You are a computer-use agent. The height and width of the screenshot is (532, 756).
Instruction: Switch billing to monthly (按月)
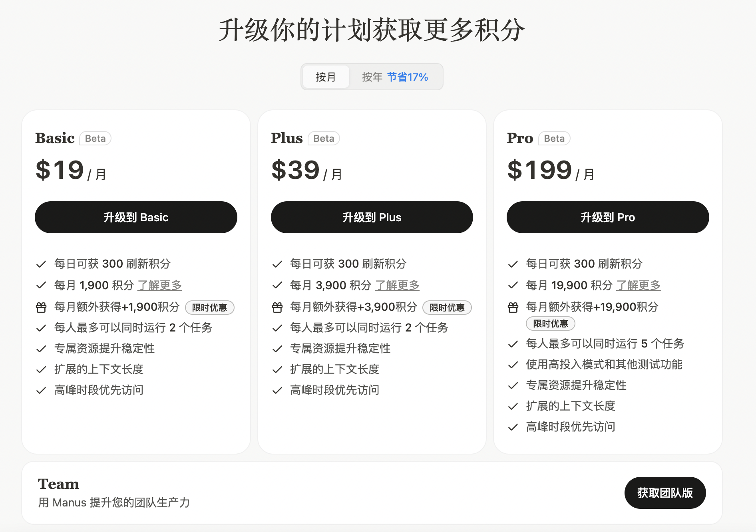click(326, 77)
